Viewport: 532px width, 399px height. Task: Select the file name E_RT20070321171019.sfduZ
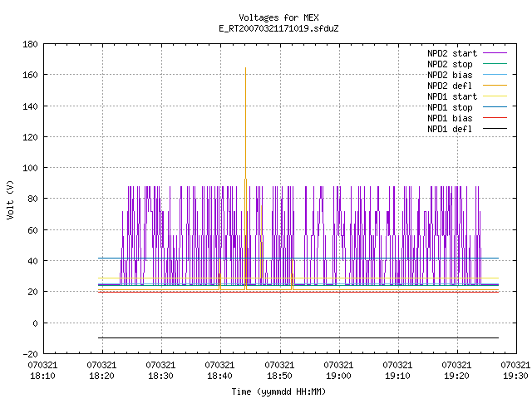click(x=278, y=28)
